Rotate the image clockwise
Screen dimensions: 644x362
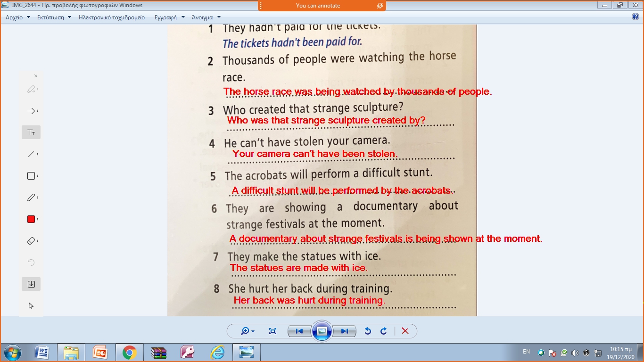pyautogui.click(x=384, y=331)
